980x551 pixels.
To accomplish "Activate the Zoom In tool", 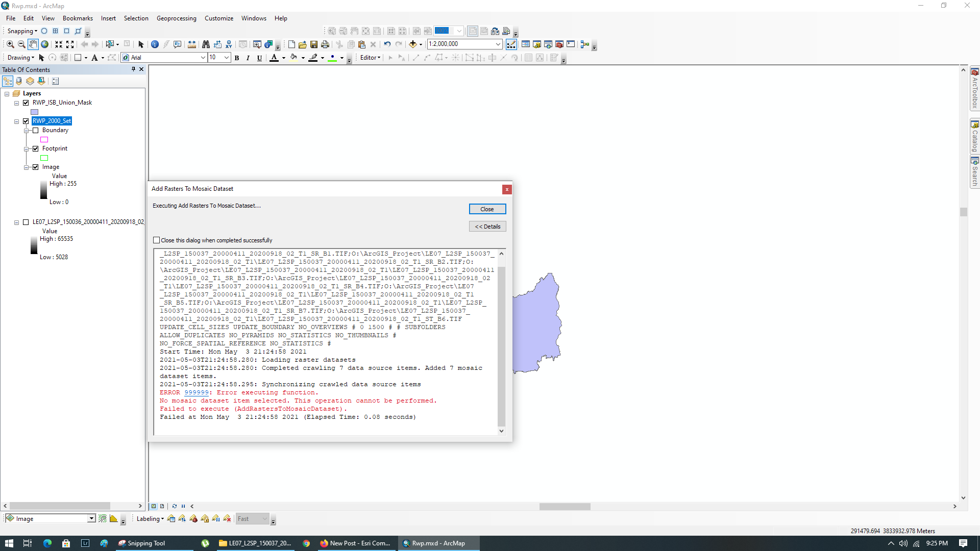I will coord(10,44).
